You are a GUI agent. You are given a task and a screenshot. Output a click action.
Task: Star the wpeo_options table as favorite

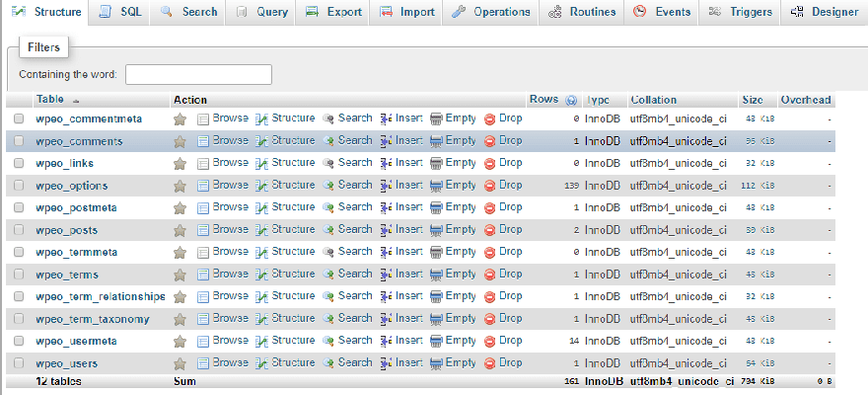click(180, 186)
